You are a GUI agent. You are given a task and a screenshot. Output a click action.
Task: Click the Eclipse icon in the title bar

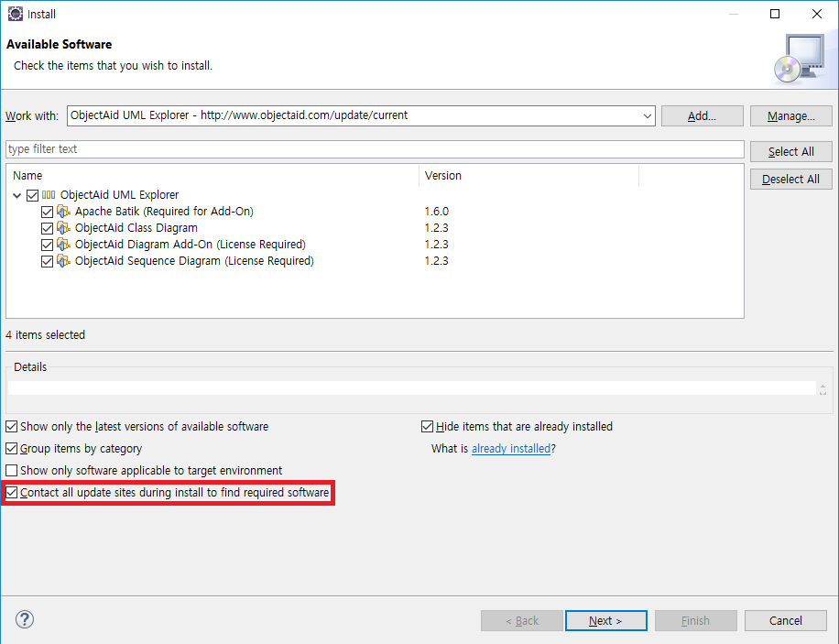[16, 14]
